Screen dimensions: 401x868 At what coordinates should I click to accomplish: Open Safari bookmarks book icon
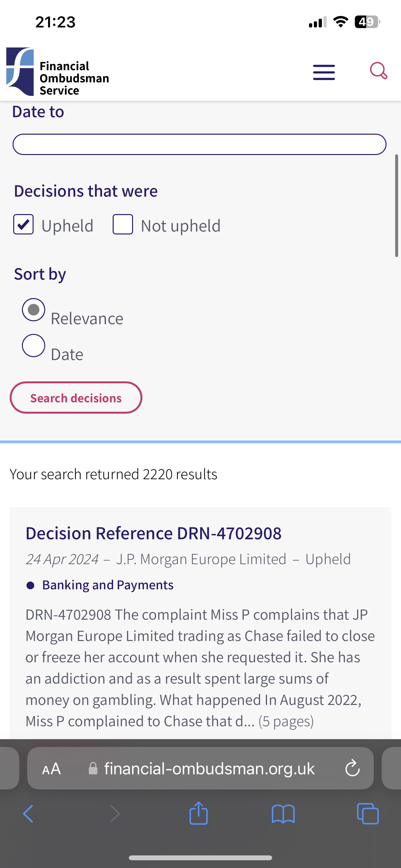[283, 814]
